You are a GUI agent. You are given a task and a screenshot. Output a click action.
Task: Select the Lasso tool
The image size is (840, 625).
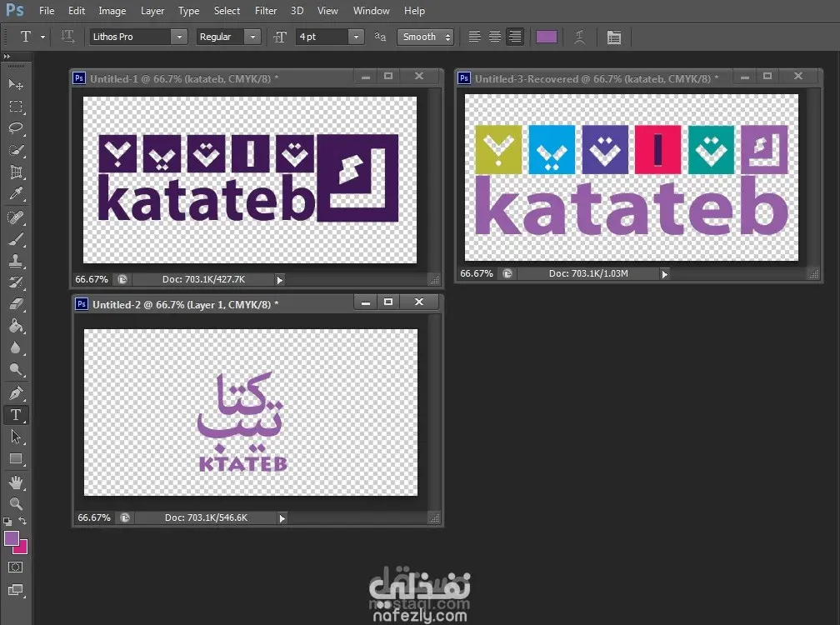[16, 128]
